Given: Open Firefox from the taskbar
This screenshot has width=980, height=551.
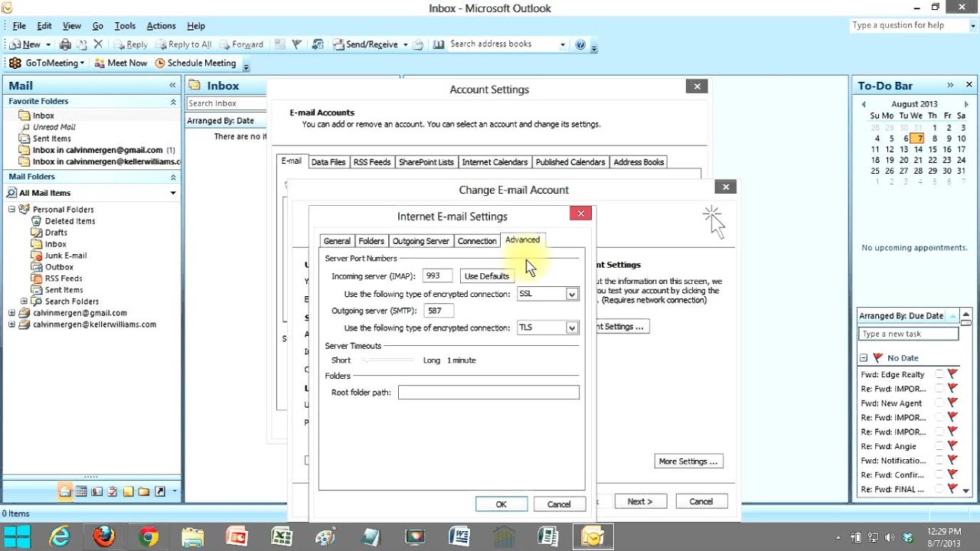Looking at the screenshot, I should [x=104, y=536].
